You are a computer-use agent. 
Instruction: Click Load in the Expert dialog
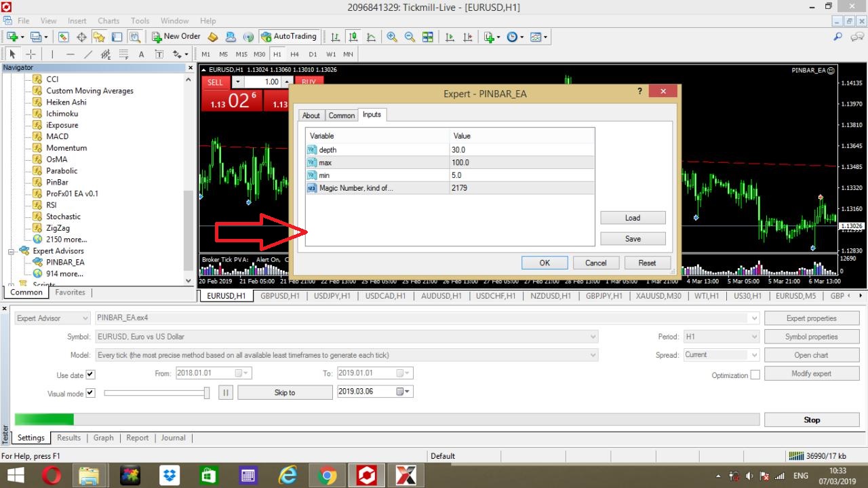[x=633, y=218]
